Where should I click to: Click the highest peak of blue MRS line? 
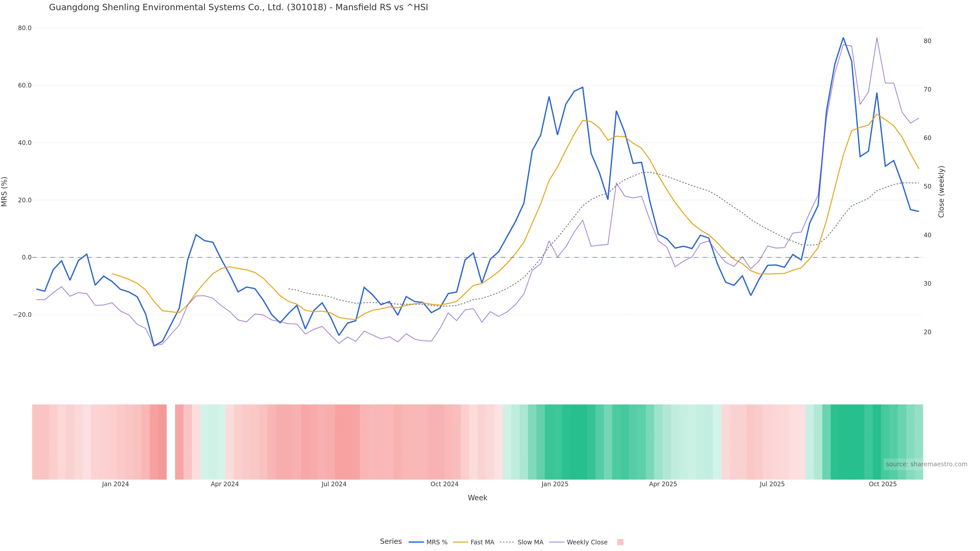coord(843,38)
